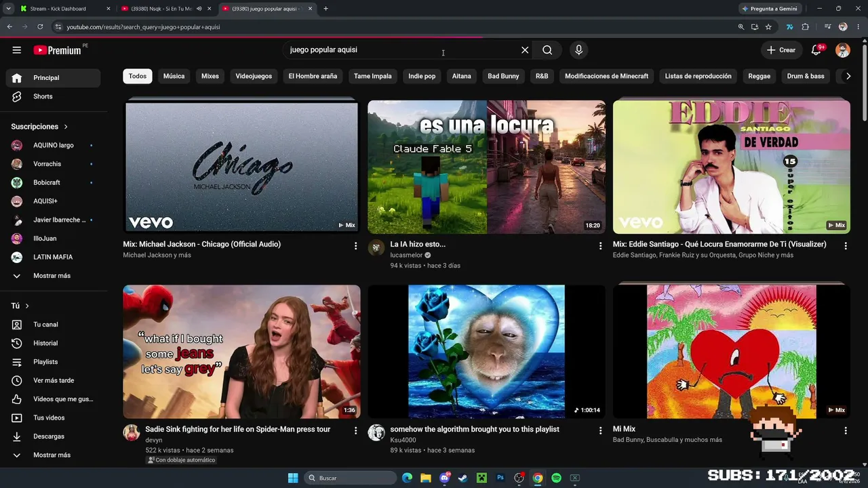Screen dimensions: 868x488
Task: Select the Bad Bunny filter chip
Action: coord(503,77)
